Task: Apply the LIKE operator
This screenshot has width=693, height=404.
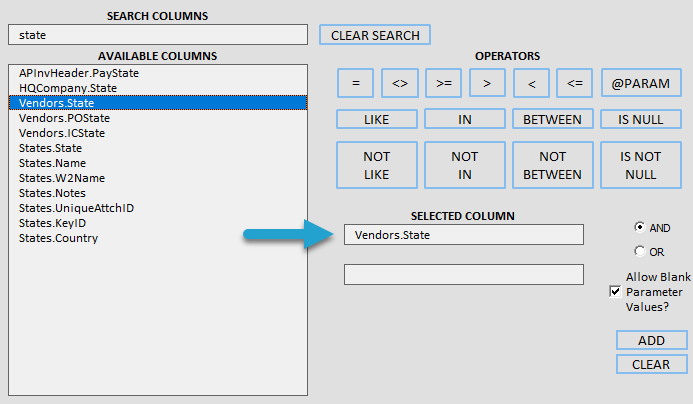Action: click(377, 119)
